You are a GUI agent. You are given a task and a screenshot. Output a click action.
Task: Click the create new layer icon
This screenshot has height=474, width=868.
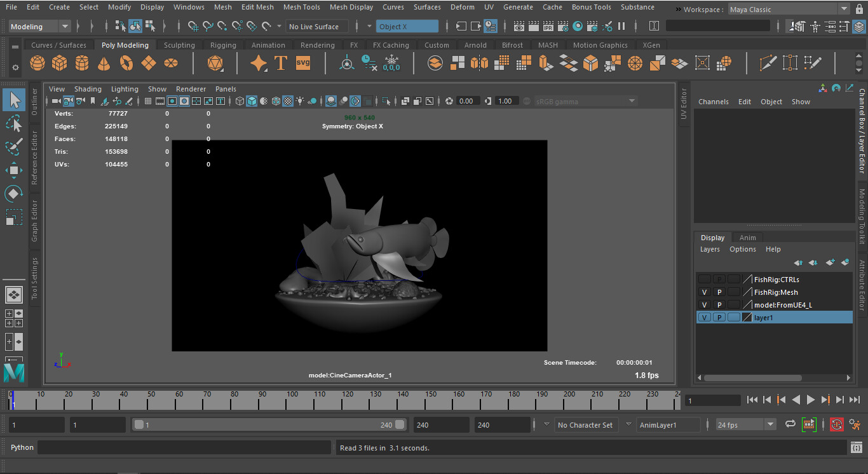[x=830, y=262]
